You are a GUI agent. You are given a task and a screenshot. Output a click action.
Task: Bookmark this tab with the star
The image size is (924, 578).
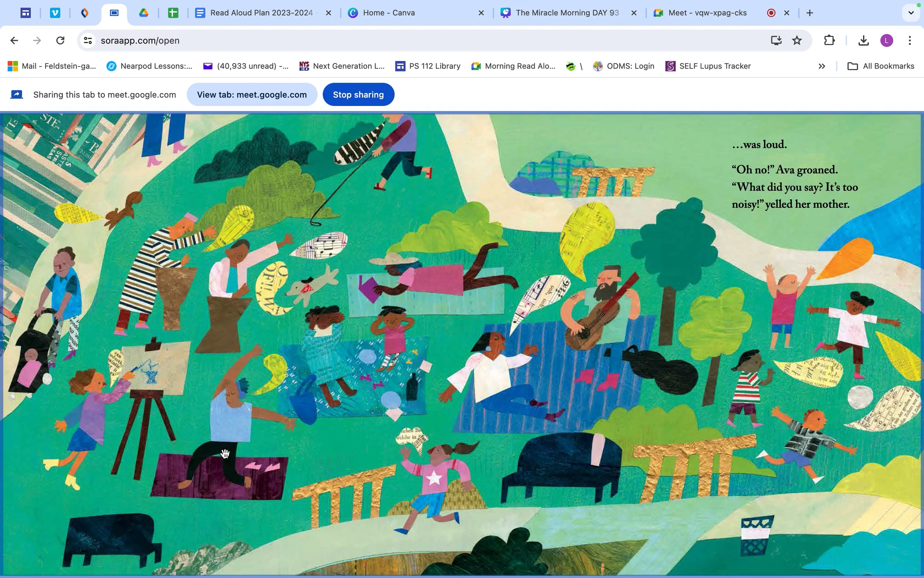click(x=797, y=41)
